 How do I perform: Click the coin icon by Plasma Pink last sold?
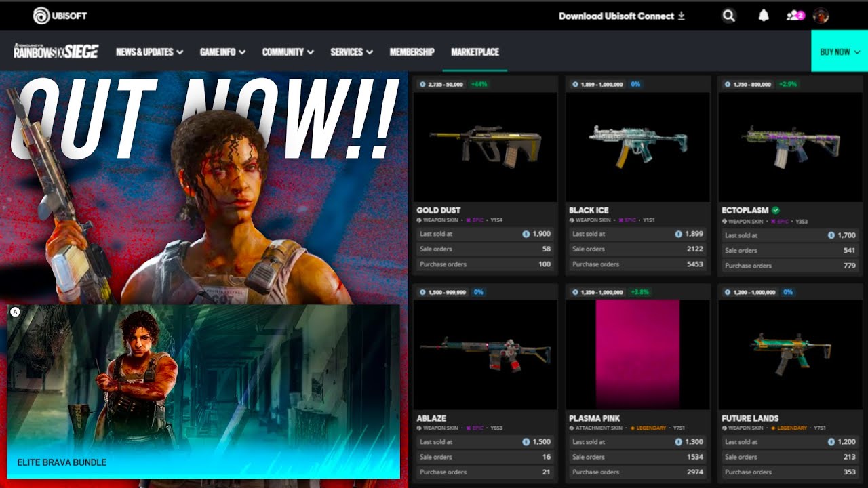pyautogui.click(x=678, y=442)
